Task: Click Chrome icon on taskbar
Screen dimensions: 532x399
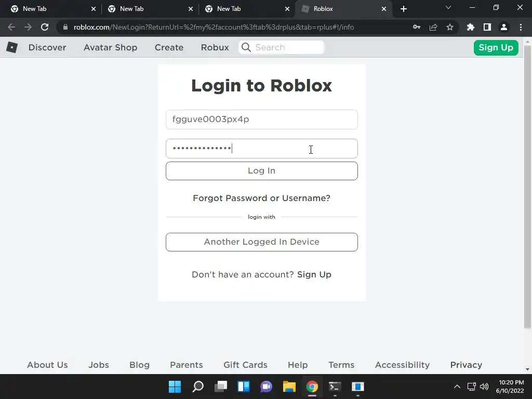Action: tap(312, 387)
